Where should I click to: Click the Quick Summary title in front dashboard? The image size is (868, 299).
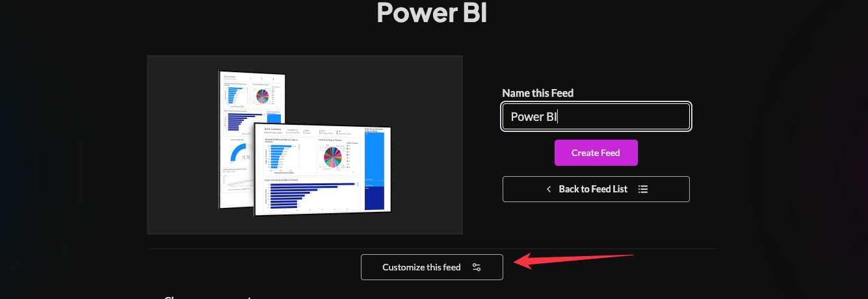pos(272,129)
